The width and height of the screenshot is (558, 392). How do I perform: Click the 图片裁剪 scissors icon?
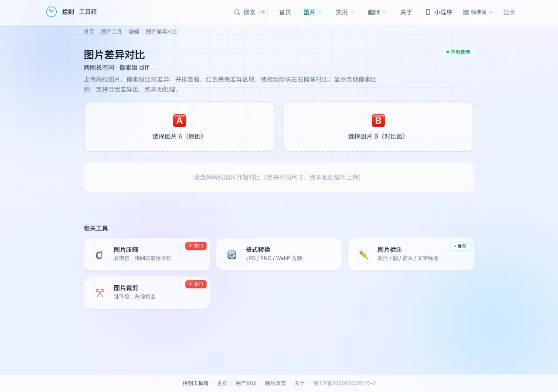coord(100,293)
